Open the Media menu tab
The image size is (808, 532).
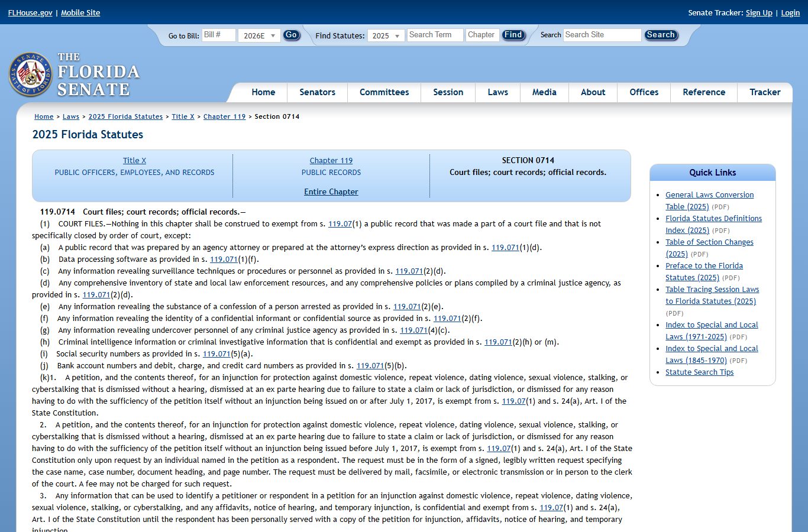tap(544, 92)
